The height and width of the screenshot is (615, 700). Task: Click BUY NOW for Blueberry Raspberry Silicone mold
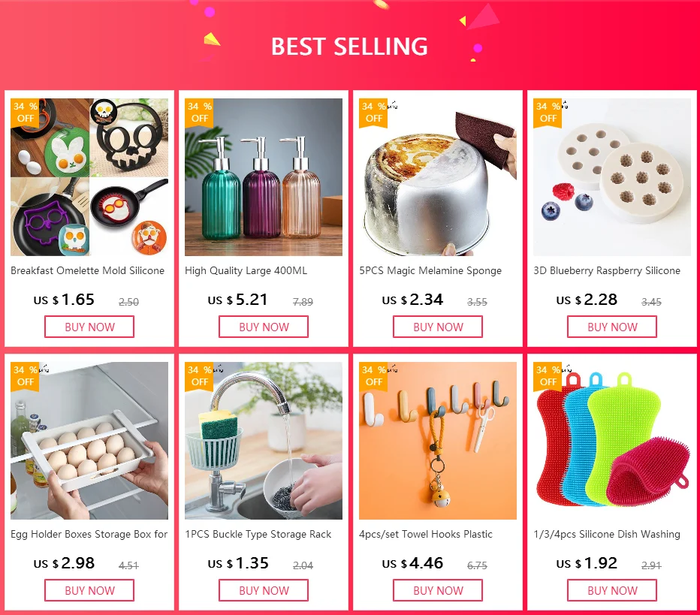point(612,327)
